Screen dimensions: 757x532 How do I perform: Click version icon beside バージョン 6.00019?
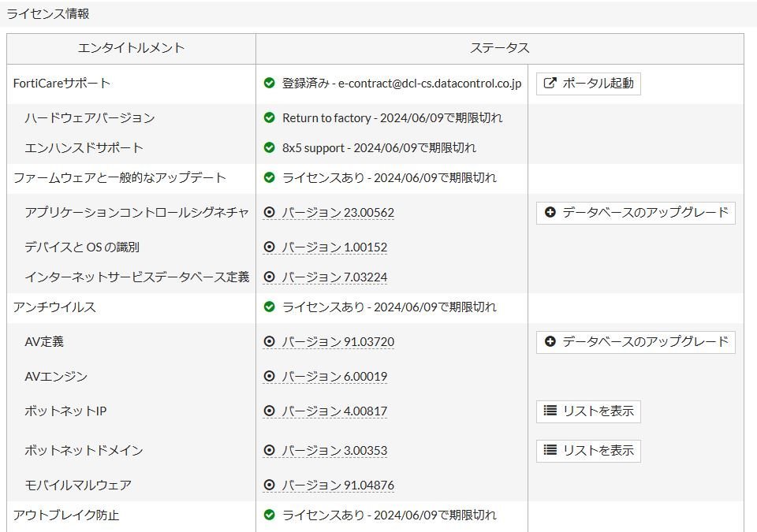pyautogui.click(x=269, y=376)
